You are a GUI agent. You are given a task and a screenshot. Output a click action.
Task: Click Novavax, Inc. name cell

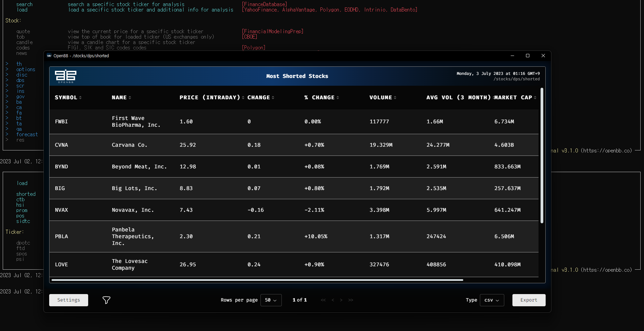(x=133, y=210)
